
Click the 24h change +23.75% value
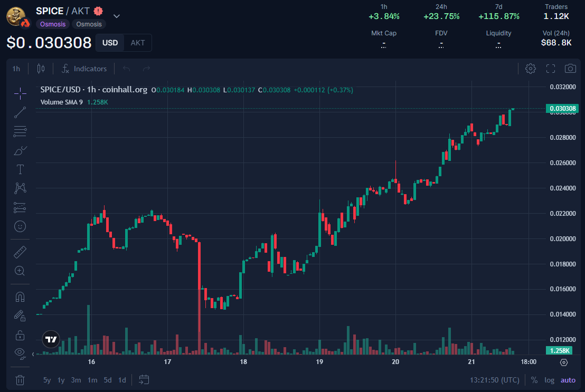coord(441,16)
